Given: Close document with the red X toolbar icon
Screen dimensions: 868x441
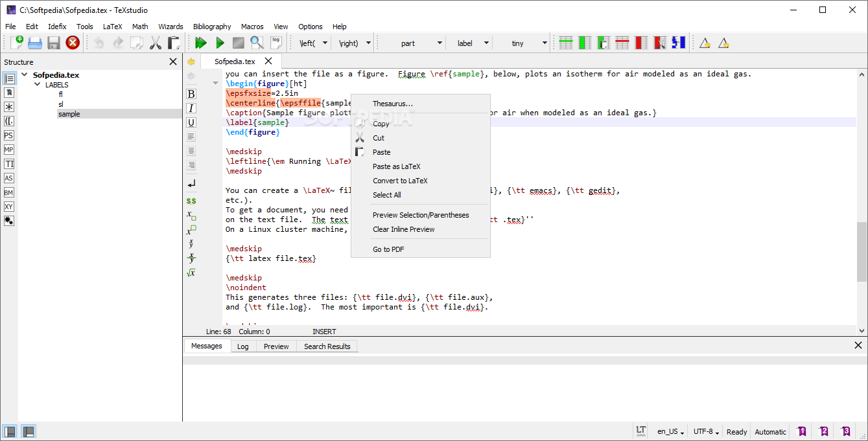Looking at the screenshot, I should [x=73, y=43].
